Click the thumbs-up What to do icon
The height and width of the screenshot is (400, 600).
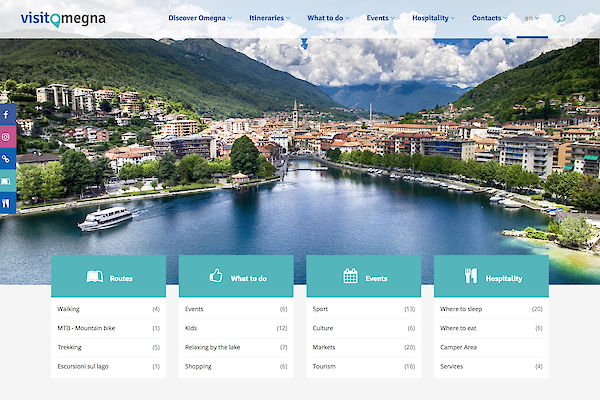[x=216, y=277]
